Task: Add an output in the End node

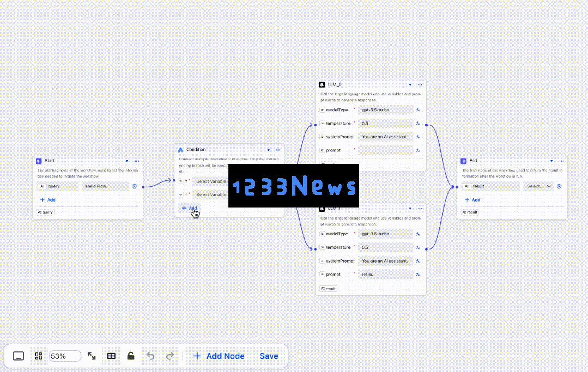Action: coord(472,200)
